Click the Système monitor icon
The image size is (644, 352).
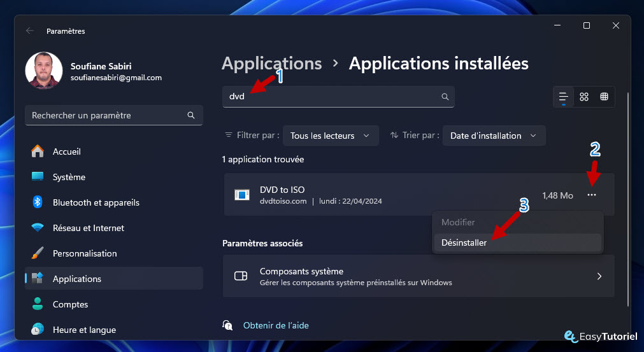[38, 177]
